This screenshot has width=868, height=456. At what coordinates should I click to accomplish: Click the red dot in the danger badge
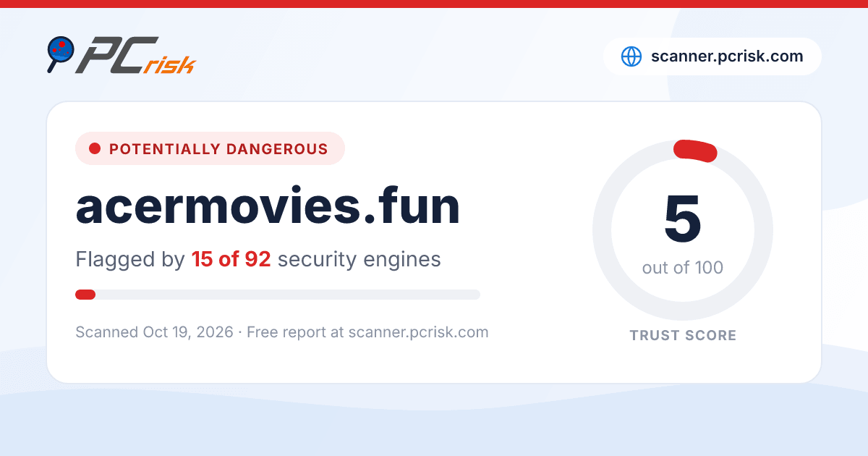94,148
